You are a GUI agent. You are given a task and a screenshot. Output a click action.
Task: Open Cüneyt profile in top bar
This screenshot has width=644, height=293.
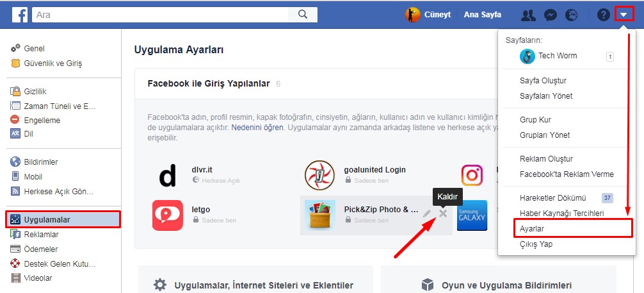[x=429, y=15]
